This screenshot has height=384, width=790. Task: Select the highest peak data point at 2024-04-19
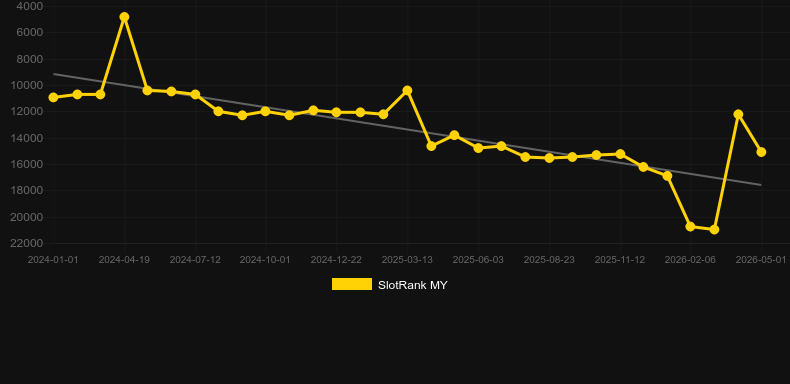pyautogui.click(x=124, y=17)
